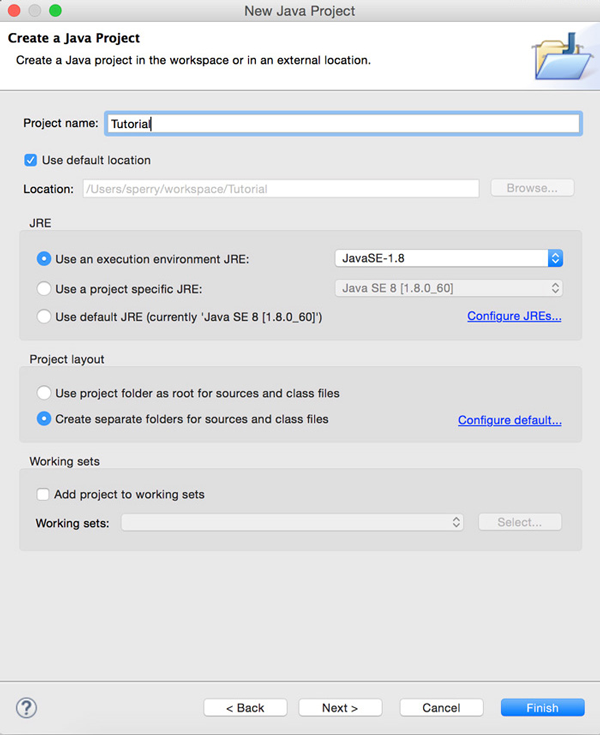This screenshot has height=735, width=600.
Task: Go to previous page with Back button
Action: (245, 708)
